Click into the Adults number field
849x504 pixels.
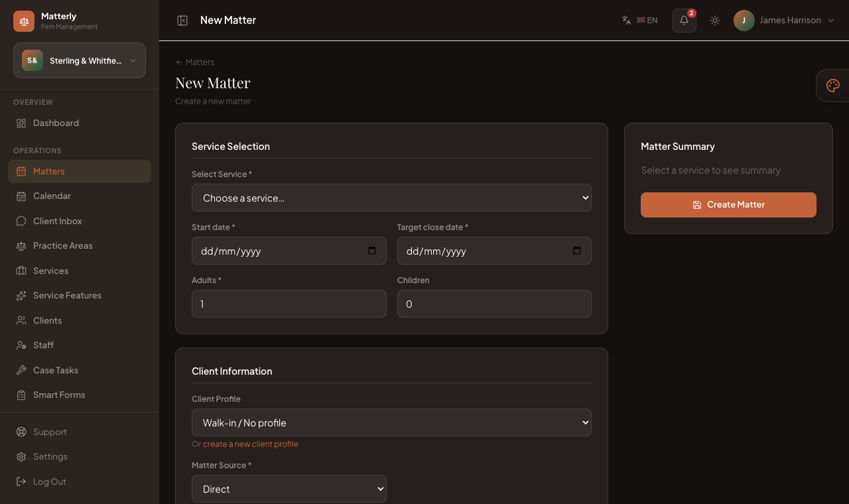pos(289,304)
